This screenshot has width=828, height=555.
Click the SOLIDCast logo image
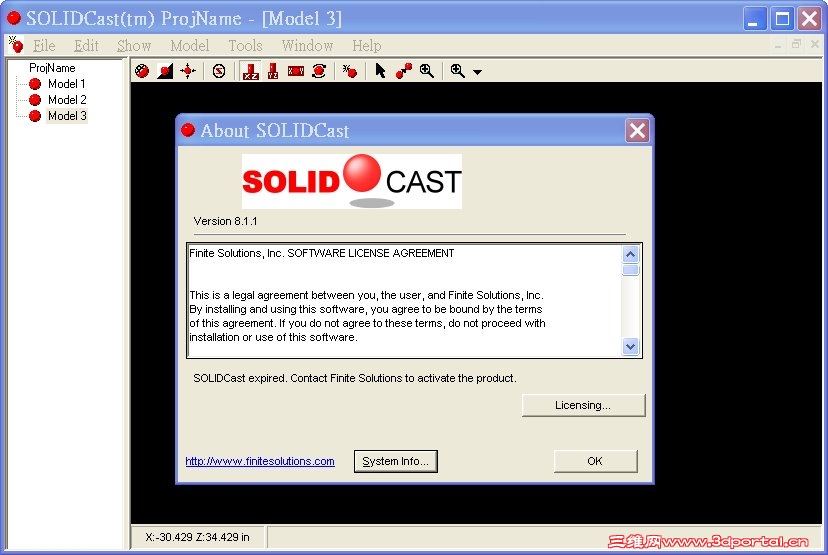tap(352, 181)
